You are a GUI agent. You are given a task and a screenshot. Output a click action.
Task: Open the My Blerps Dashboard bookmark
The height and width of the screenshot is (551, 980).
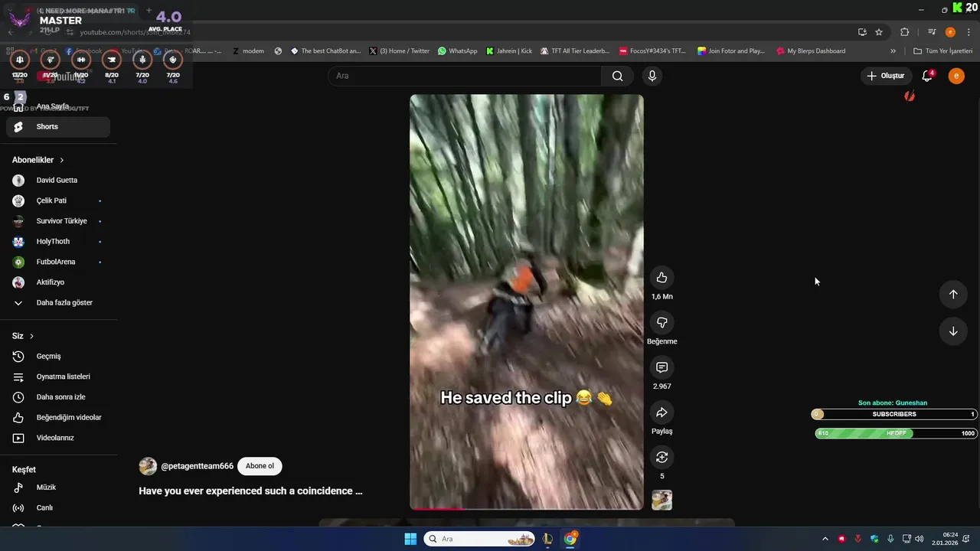pos(811,51)
